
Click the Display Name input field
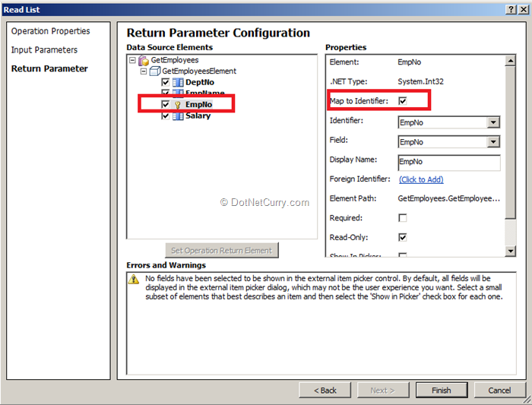[x=449, y=162]
